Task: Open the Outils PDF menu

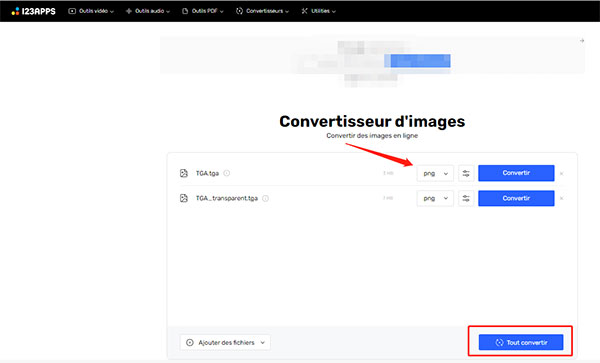Action: [202, 11]
